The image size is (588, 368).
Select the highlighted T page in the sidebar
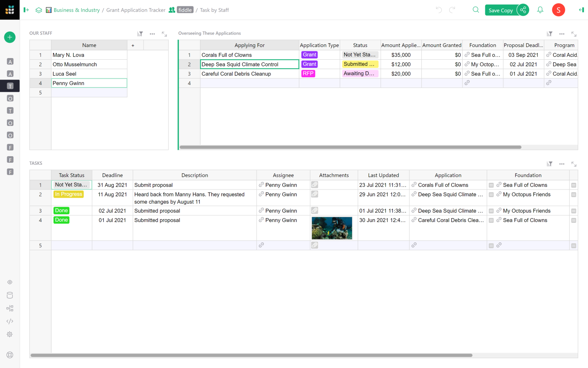pyautogui.click(x=9, y=86)
